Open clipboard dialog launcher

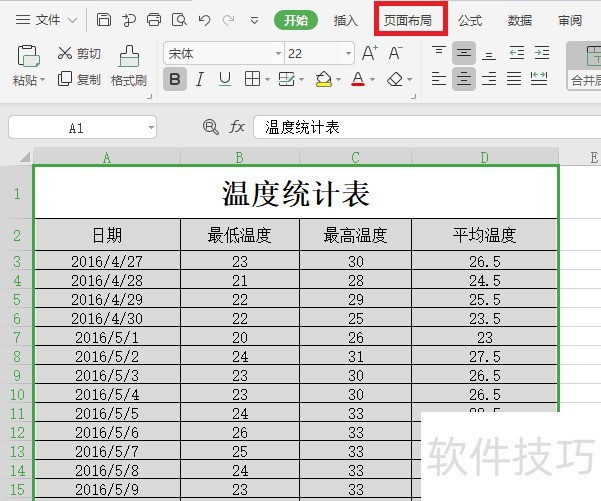[x=149, y=97]
